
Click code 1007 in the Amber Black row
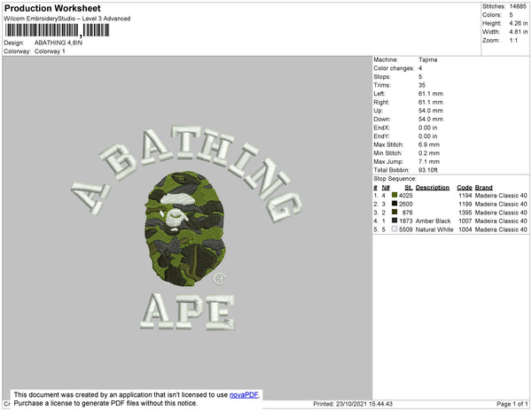pos(465,221)
